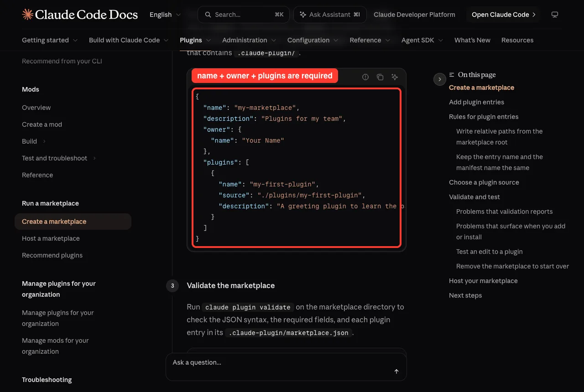Visit Claude Developer Platform link
This screenshot has height=392, width=584.
[414, 15]
